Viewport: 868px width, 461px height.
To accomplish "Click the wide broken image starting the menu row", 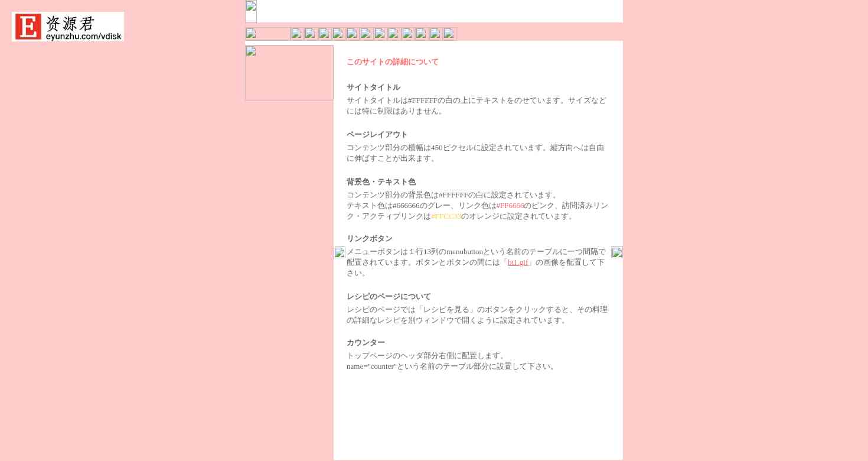I will coord(267,34).
